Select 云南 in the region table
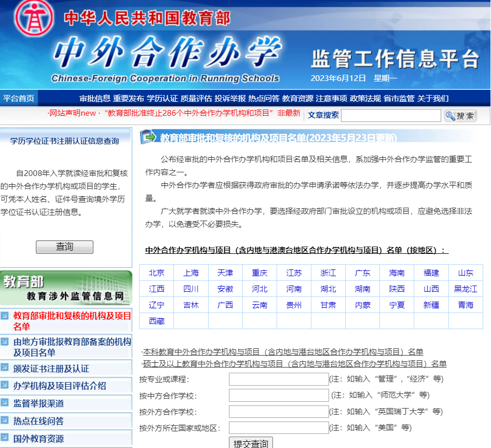491x448 pixels. coord(260,305)
